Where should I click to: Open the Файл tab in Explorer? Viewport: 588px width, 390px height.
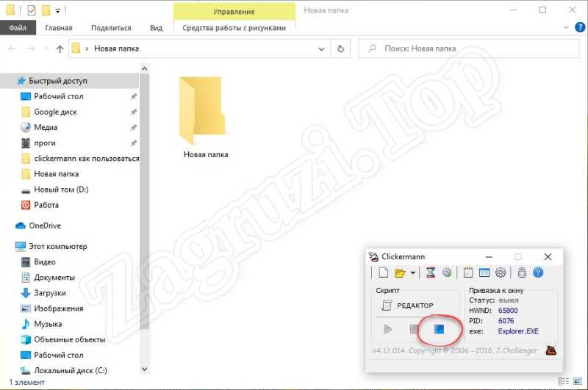(x=18, y=28)
